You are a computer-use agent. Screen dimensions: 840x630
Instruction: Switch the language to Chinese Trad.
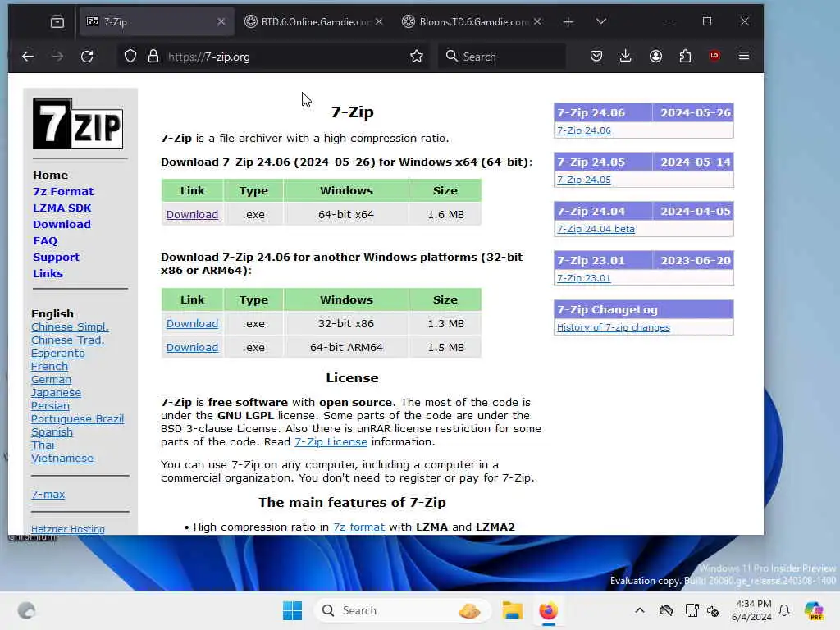(67, 340)
